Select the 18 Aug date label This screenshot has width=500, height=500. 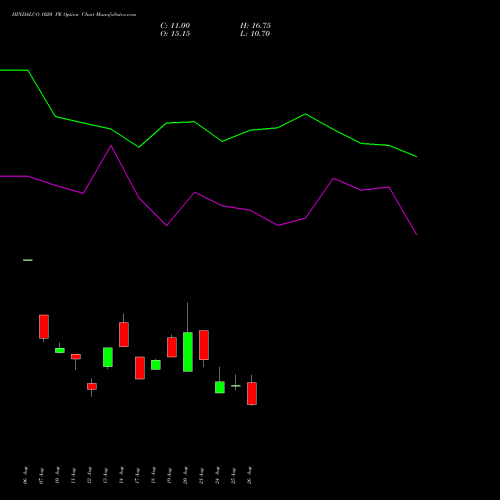click(153, 475)
